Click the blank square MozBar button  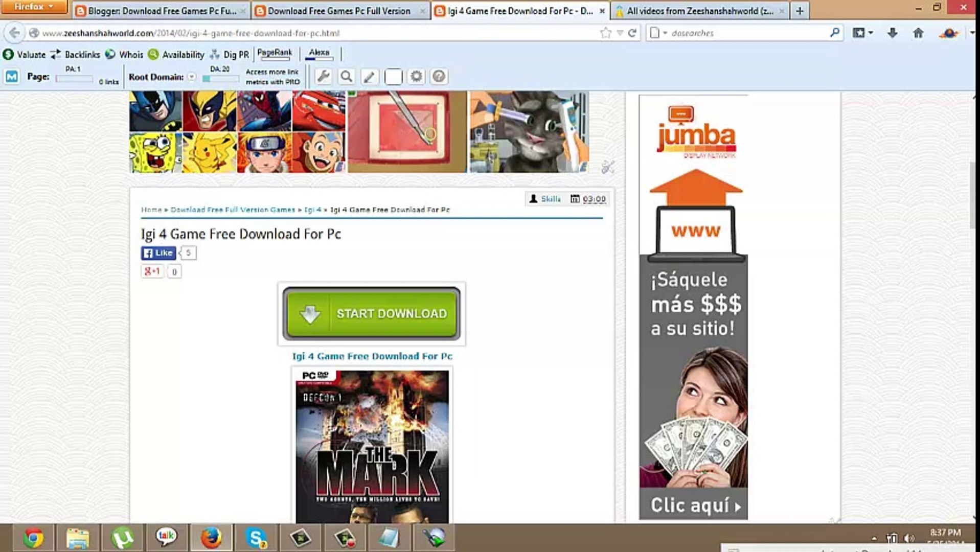393,77
